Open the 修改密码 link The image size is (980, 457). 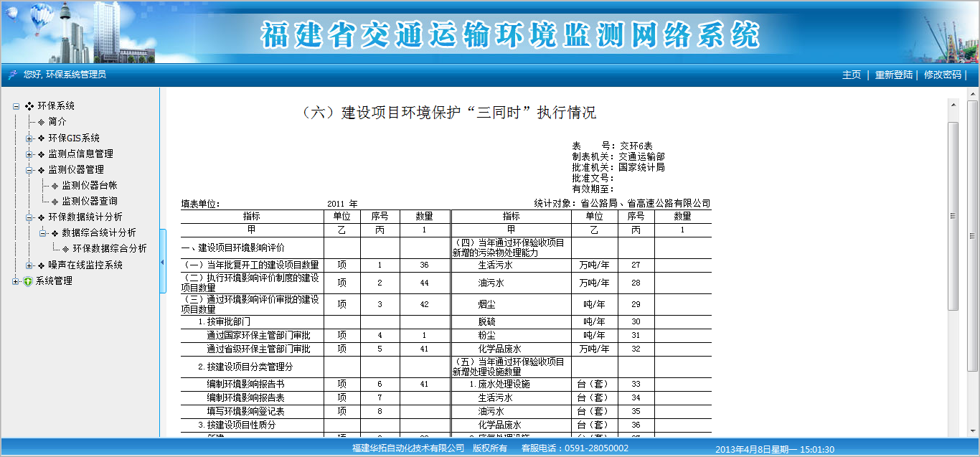(943, 75)
